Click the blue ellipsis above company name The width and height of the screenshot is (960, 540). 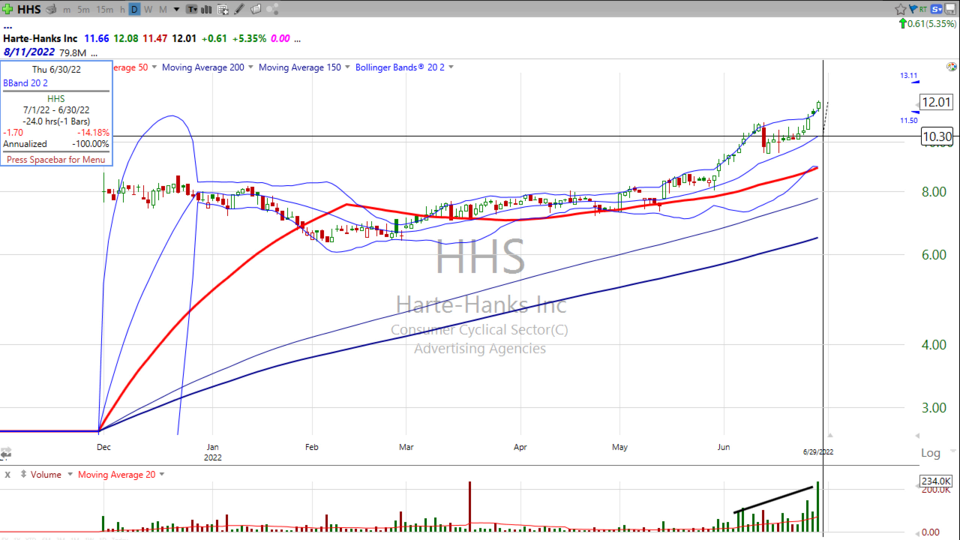[7, 27]
